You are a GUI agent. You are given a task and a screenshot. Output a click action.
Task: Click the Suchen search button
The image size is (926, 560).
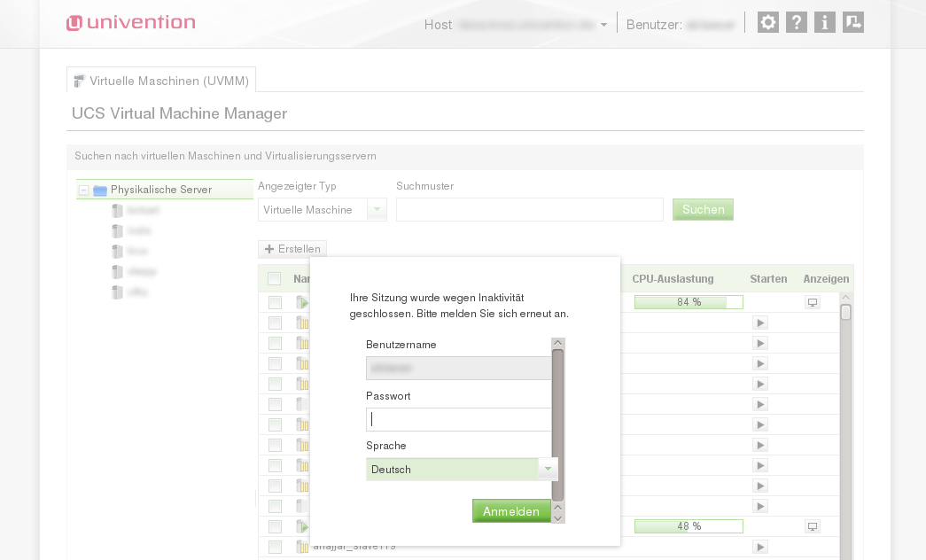(x=703, y=210)
